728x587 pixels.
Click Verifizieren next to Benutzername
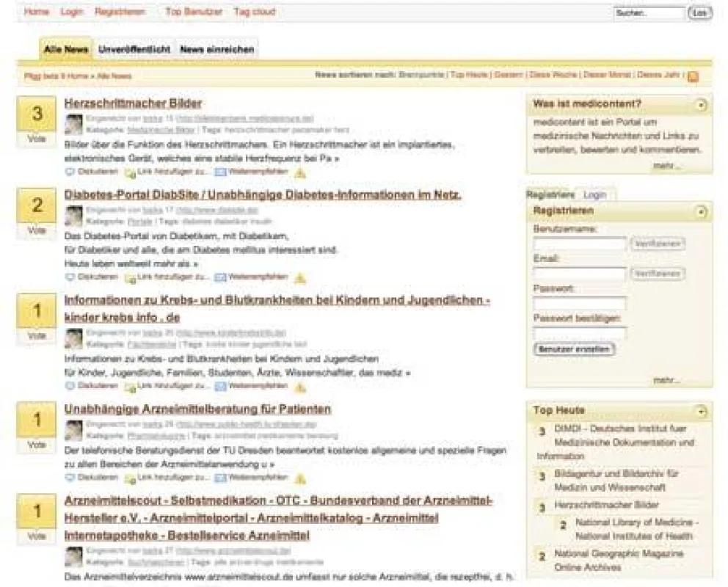tap(658, 244)
